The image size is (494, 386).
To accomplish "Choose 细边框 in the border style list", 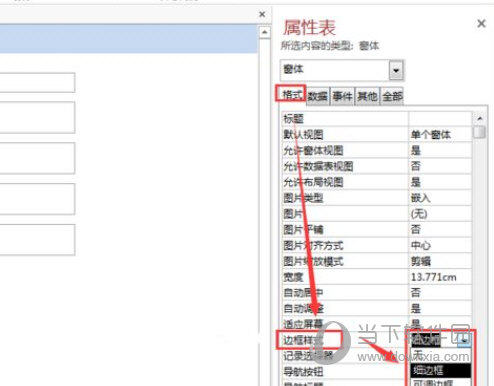I will pyautogui.click(x=441, y=370).
